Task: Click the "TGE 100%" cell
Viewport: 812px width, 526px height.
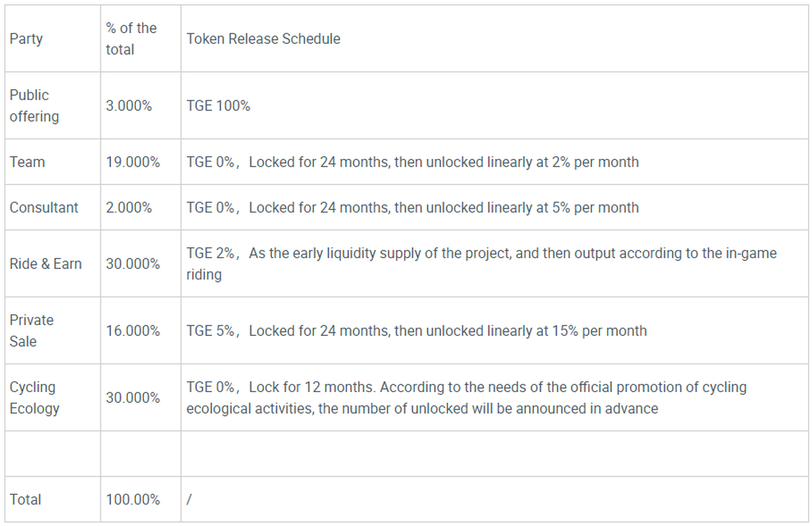Action: coord(219,106)
